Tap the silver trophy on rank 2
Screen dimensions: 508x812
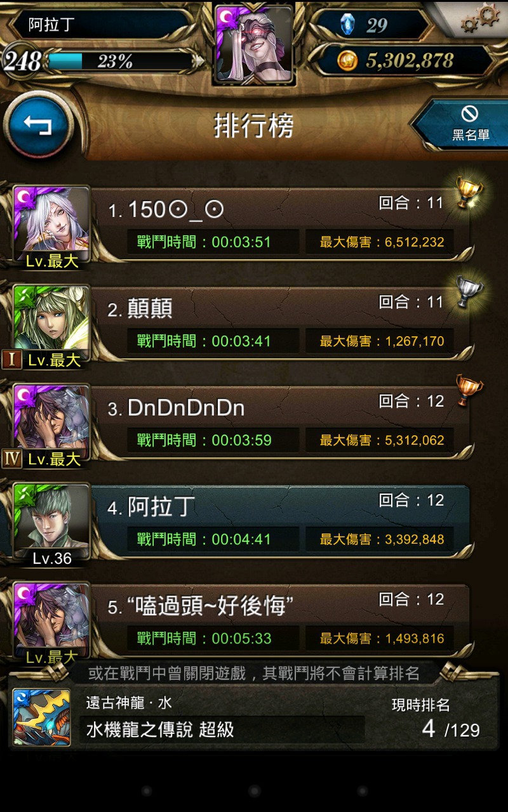click(x=469, y=291)
